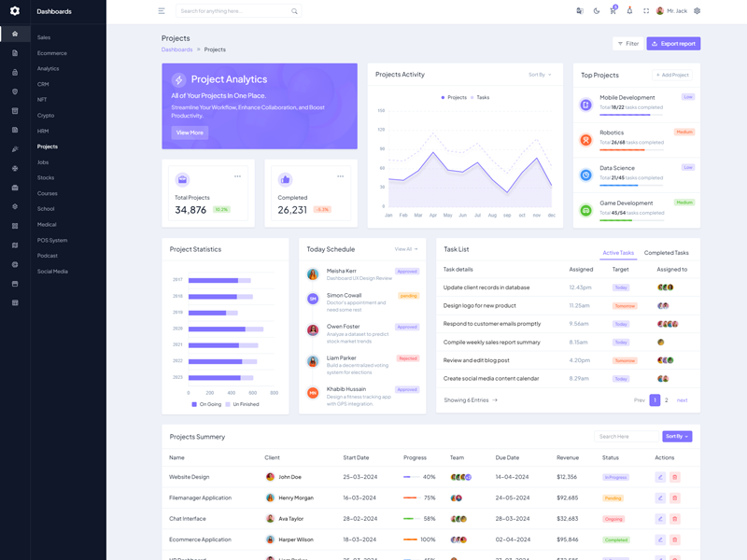This screenshot has height=560, width=747.
Task: Toggle the Projects series in chart legend
Action: pyautogui.click(x=454, y=97)
